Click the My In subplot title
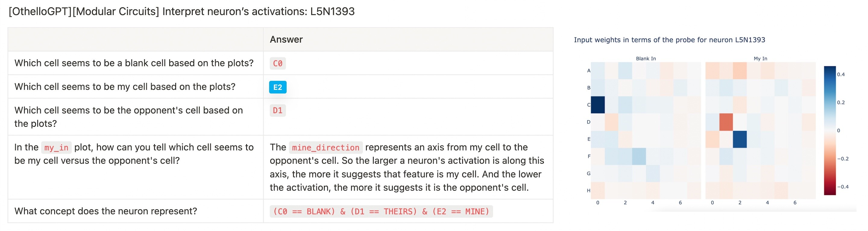This screenshot has height=231, width=868. click(760, 59)
